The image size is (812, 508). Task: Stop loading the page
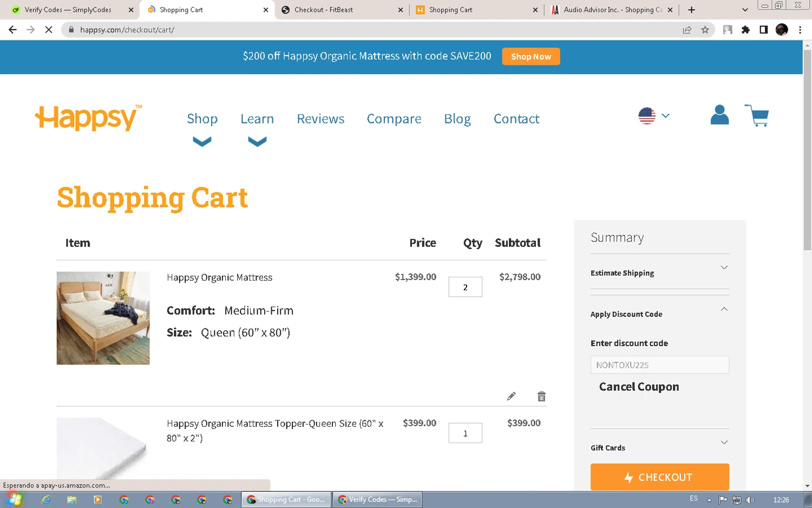tap(49, 30)
